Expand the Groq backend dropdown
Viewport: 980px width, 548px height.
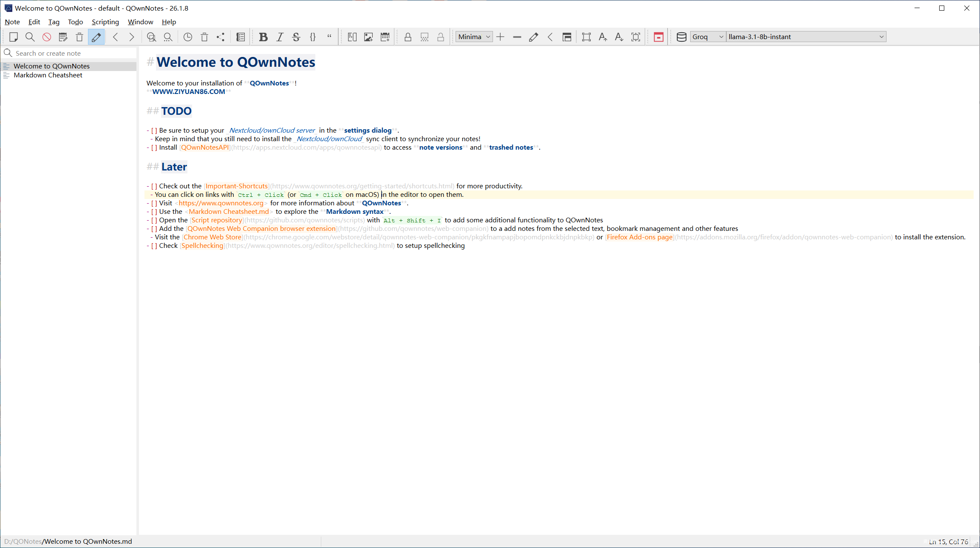tap(708, 37)
